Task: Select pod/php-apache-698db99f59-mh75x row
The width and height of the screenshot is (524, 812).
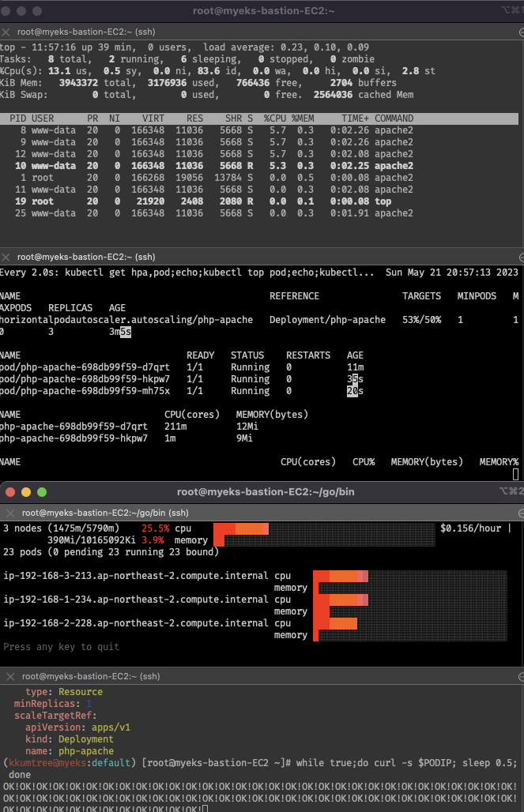Action: tap(182, 391)
